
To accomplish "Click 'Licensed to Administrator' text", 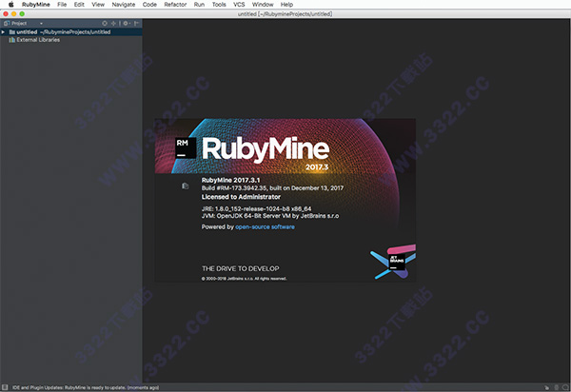I will (241, 197).
